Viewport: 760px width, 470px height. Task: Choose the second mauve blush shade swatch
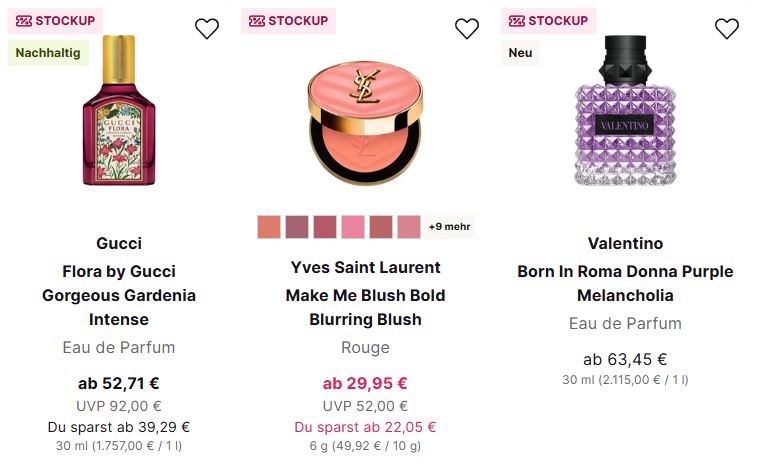click(297, 227)
